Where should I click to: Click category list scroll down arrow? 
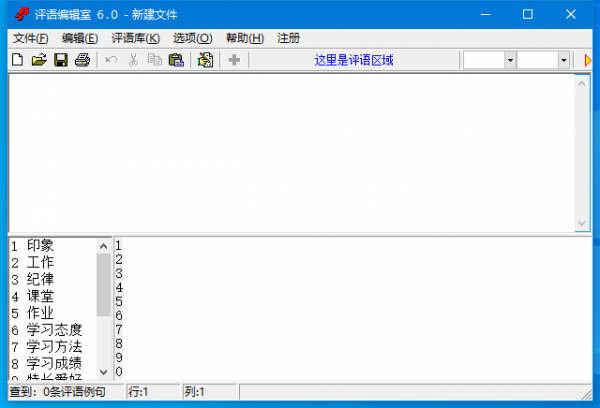click(103, 372)
